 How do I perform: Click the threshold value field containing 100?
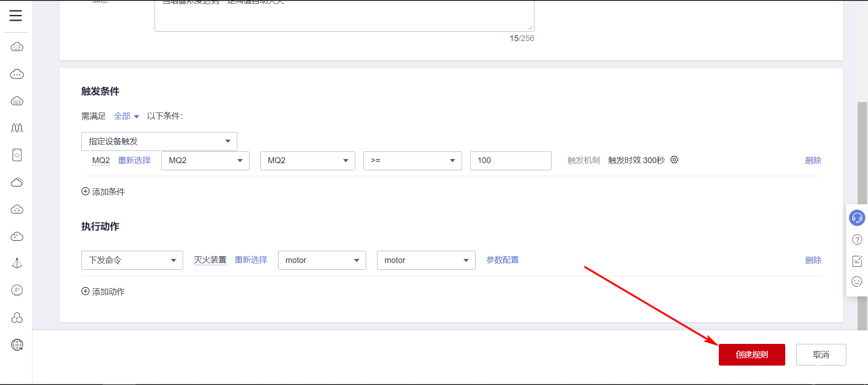click(x=511, y=161)
